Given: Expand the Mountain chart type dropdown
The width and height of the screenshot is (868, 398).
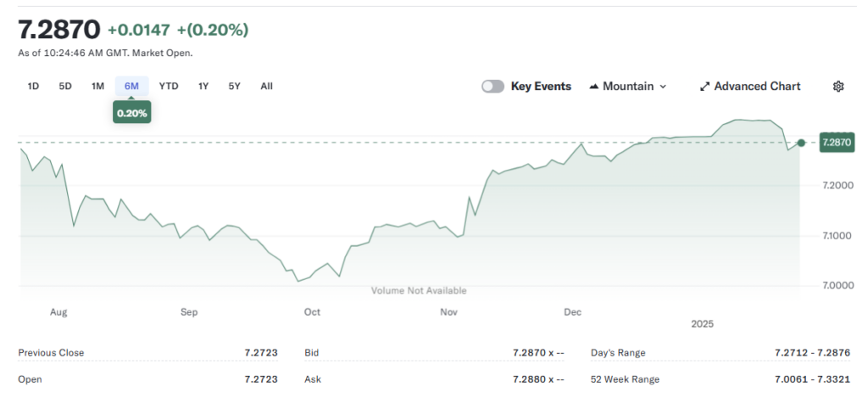Looking at the screenshot, I should pyautogui.click(x=662, y=87).
